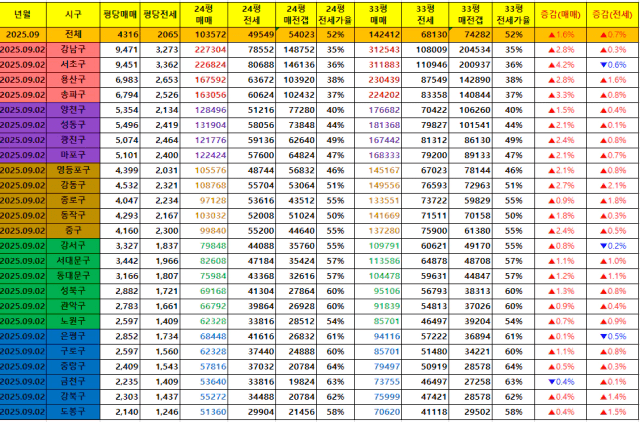Click the 동작구 district cell
The width and height of the screenshot is (640, 422).
[x=73, y=216]
